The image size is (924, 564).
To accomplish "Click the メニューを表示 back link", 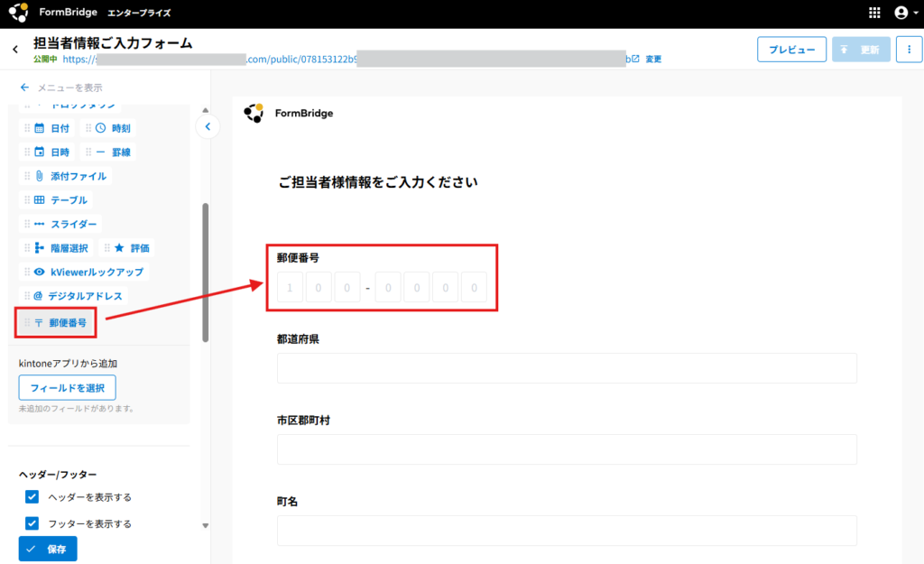I will pos(61,88).
